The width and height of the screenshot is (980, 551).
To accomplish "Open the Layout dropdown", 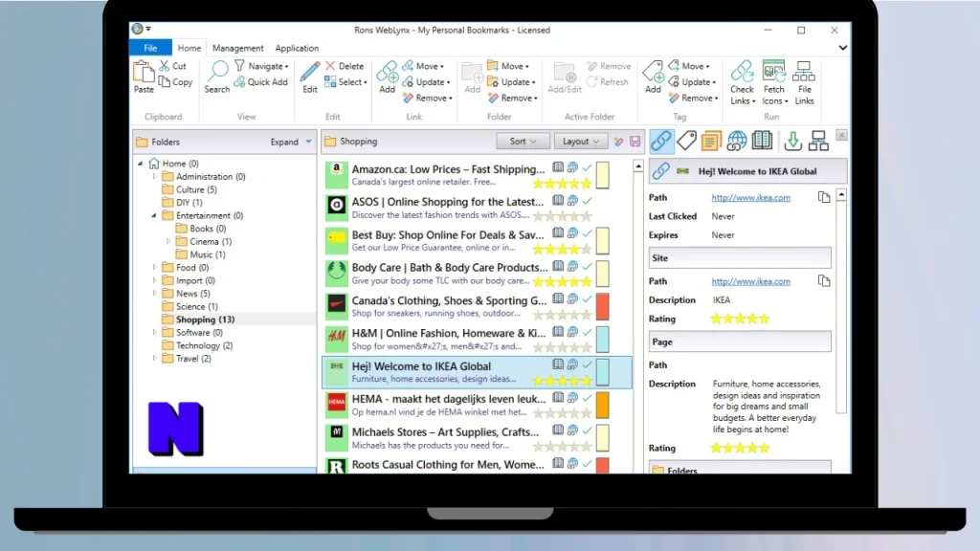I will click(x=581, y=142).
